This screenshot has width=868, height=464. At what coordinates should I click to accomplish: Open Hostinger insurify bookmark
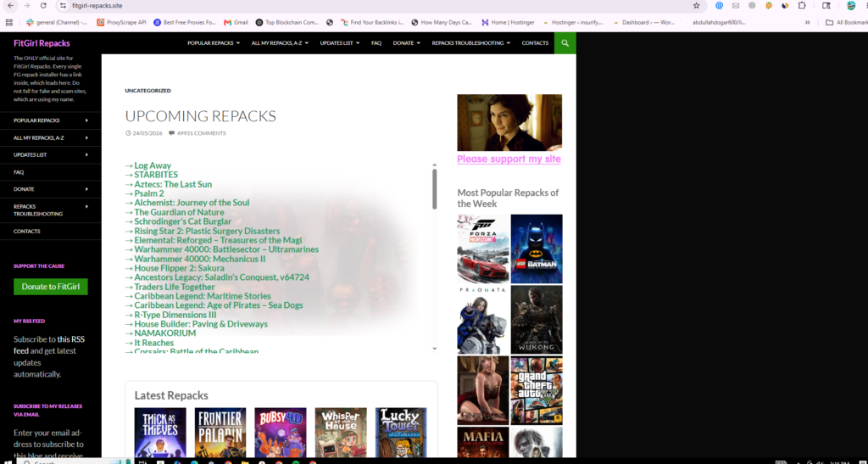click(x=574, y=23)
